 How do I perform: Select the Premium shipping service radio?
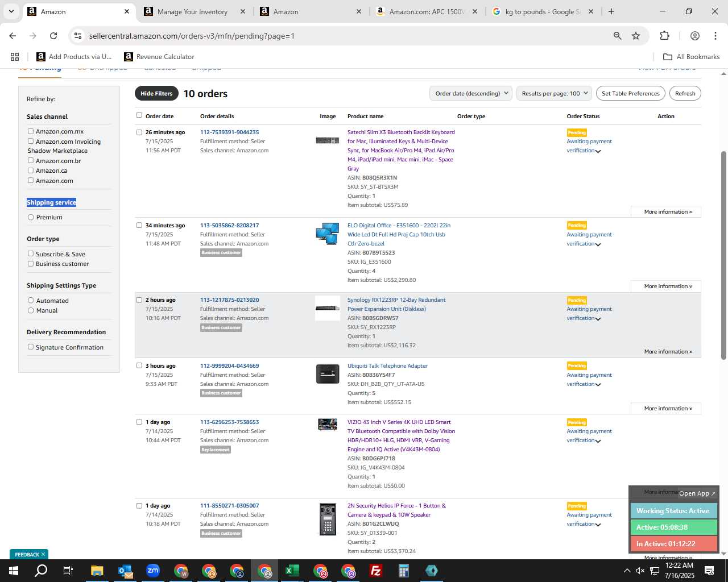click(31, 217)
